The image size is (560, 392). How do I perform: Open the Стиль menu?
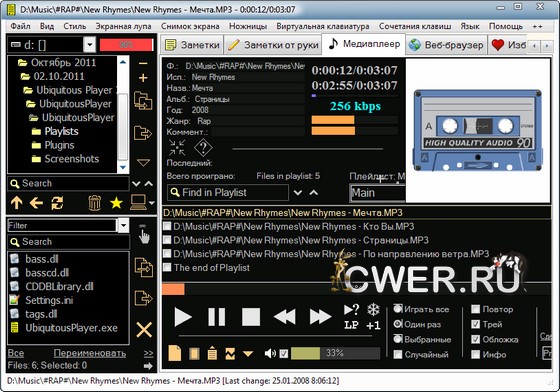point(75,26)
